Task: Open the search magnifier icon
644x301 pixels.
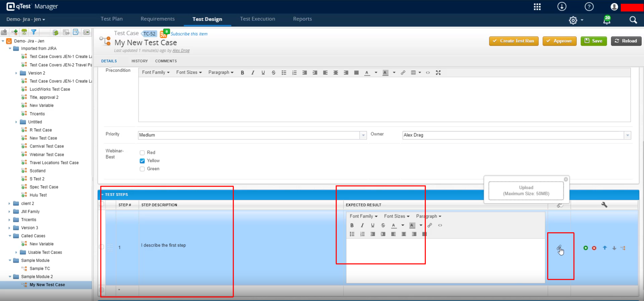Action: click(633, 20)
